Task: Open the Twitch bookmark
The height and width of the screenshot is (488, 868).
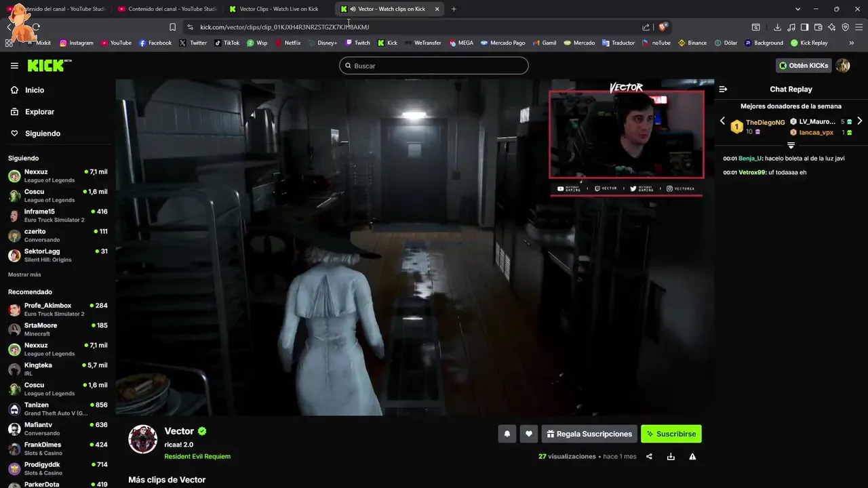Action: (x=357, y=43)
